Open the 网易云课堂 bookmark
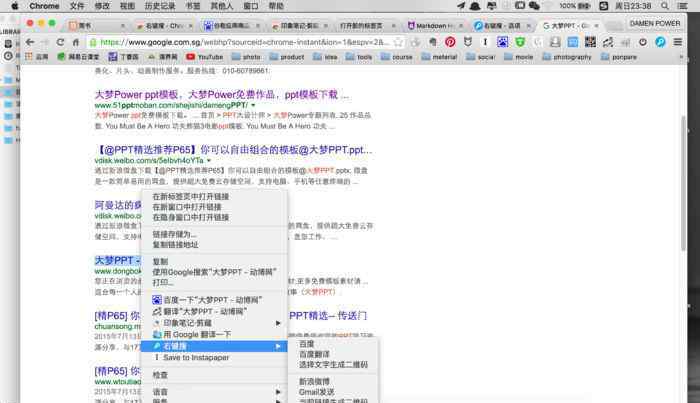Screen dimensions: 700x403 click(78, 57)
